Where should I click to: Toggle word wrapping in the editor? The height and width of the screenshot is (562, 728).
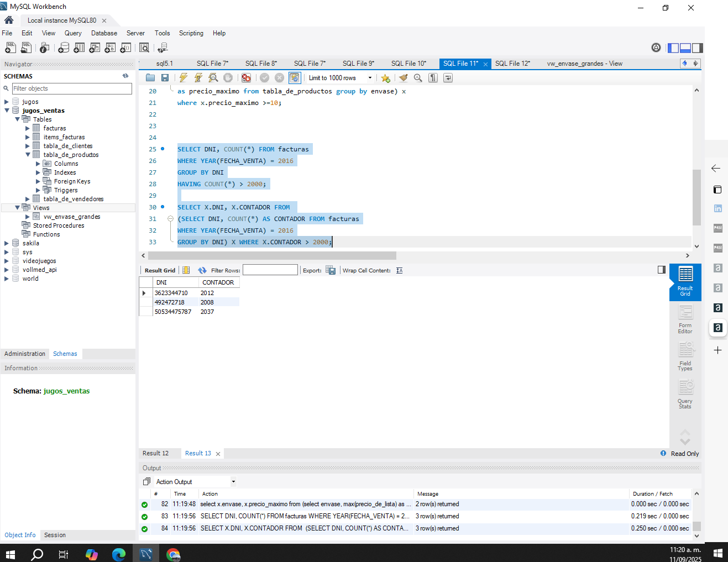click(x=448, y=78)
